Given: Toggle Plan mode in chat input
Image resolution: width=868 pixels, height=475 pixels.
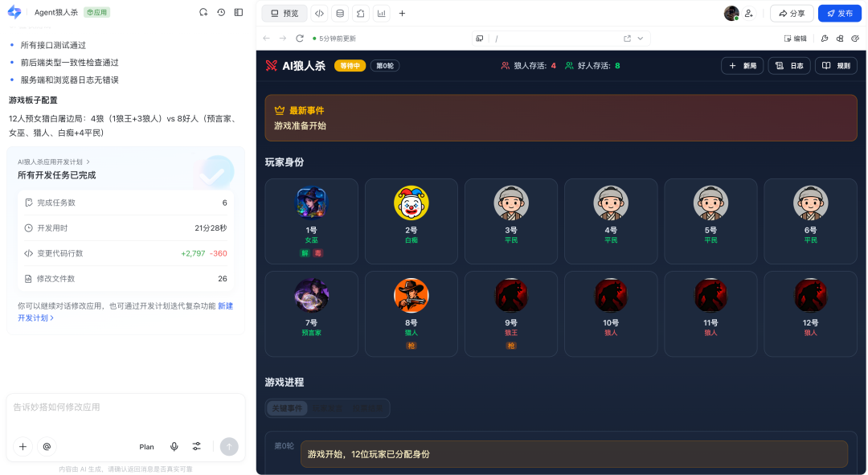Looking at the screenshot, I should pyautogui.click(x=146, y=447).
